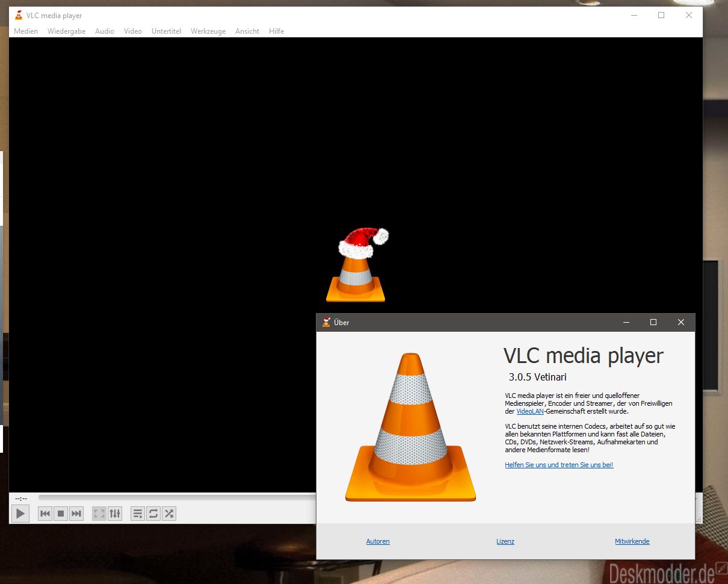
Task: Jump to previous media track
Action: click(45, 514)
